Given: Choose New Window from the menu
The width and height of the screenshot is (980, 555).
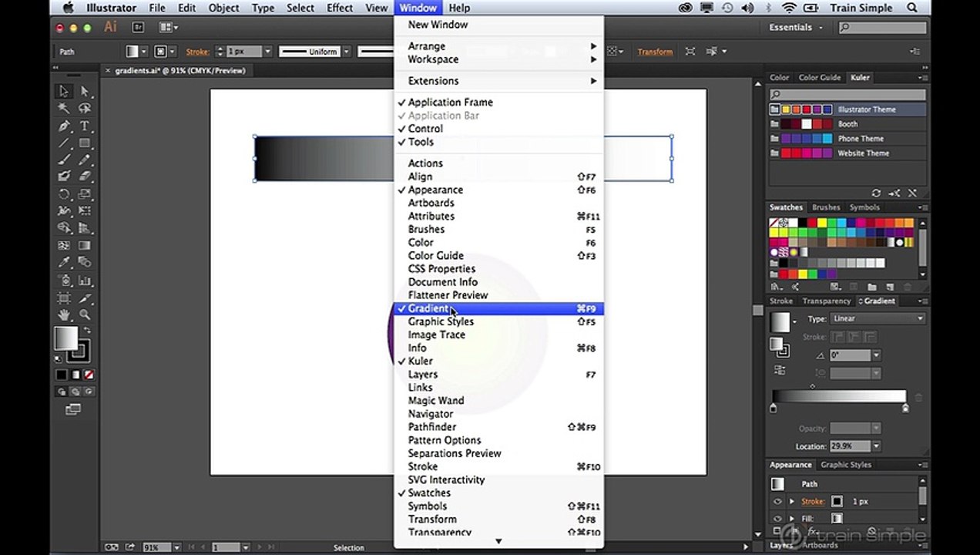Looking at the screenshot, I should point(498,25).
